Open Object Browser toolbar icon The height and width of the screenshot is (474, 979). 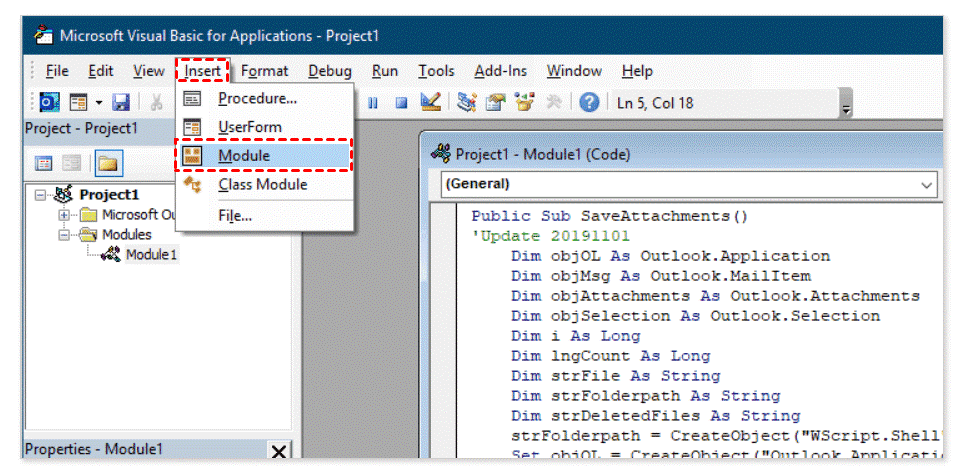[524, 102]
